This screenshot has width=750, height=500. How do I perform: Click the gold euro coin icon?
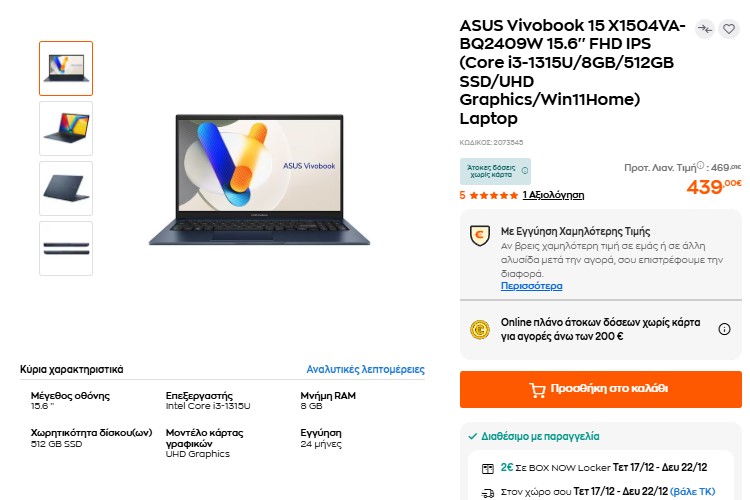point(479,329)
